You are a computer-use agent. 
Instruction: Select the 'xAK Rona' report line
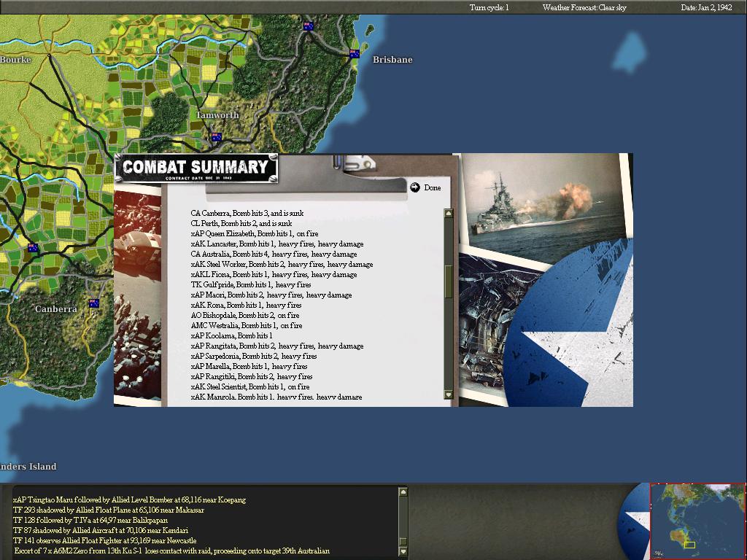click(246, 305)
